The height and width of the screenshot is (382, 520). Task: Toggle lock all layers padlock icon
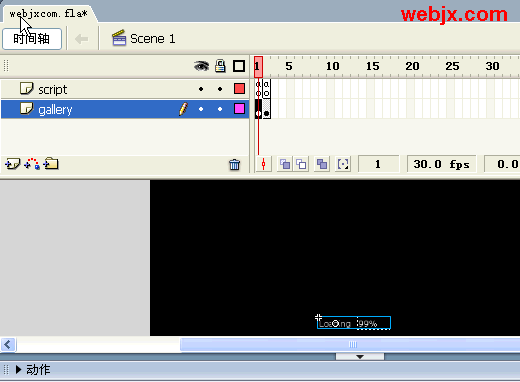pyautogui.click(x=220, y=66)
